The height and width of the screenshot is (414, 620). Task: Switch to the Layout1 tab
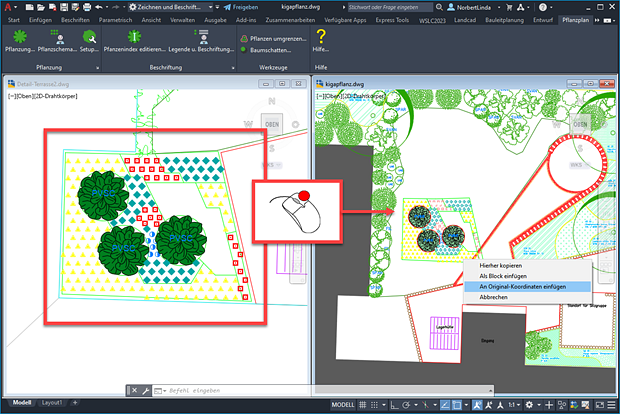(x=53, y=403)
